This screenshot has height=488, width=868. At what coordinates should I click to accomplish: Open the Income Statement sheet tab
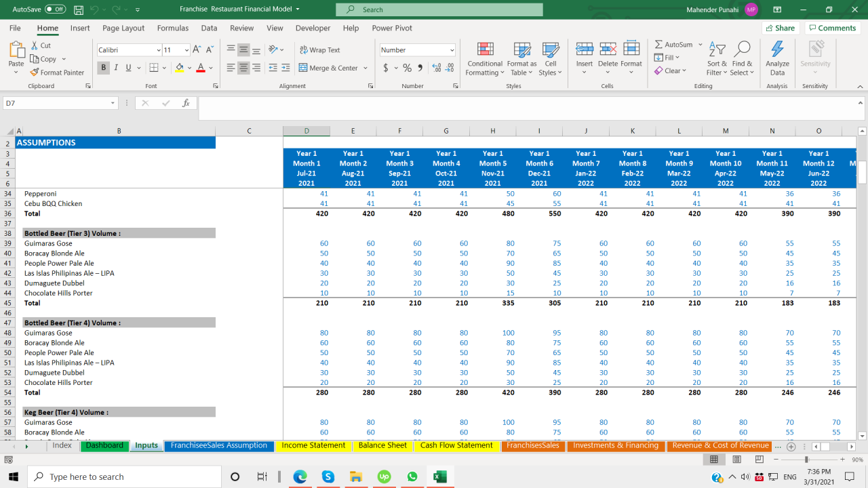313,446
